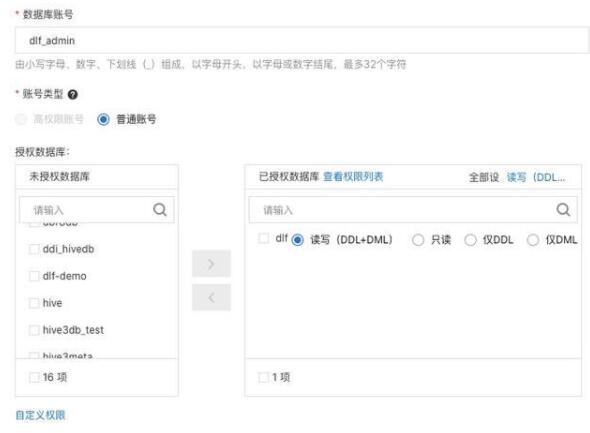Click the move left arrow button

pyautogui.click(x=211, y=298)
